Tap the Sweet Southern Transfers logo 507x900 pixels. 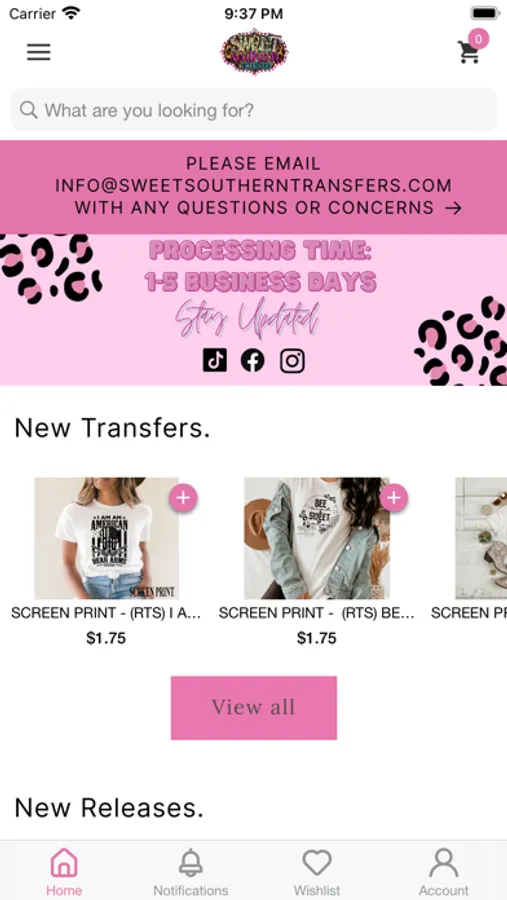(254, 52)
